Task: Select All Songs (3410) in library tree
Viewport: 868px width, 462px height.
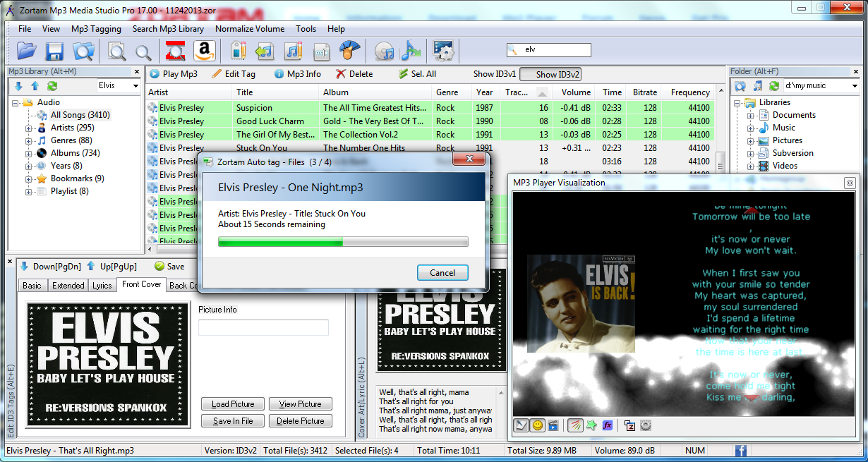Action: pyautogui.click(x=80, y=115)
